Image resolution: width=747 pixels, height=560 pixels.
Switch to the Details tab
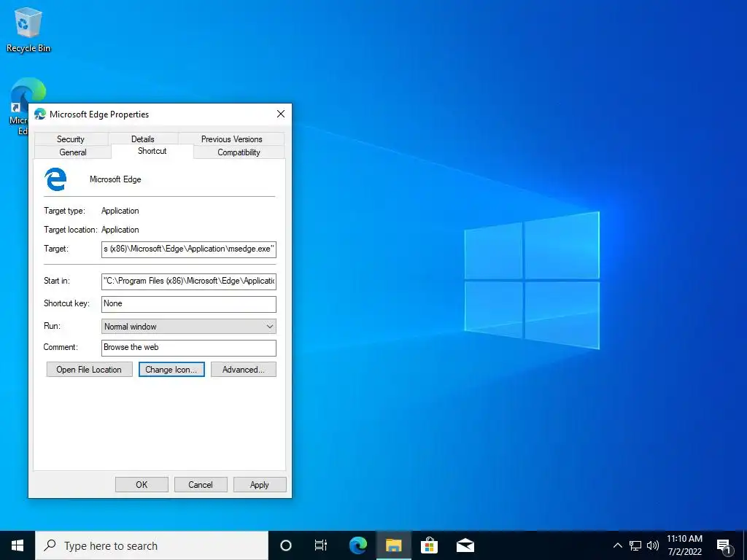[x=142, y=139]
